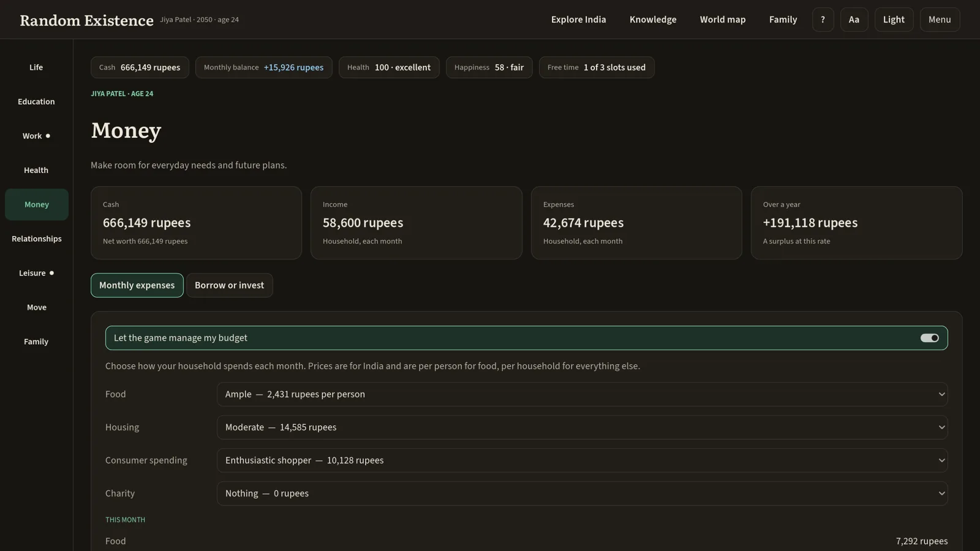This screenshot has height=551, width=980.
Task: Open the Work section in sidebar
Action: (36, 136)
